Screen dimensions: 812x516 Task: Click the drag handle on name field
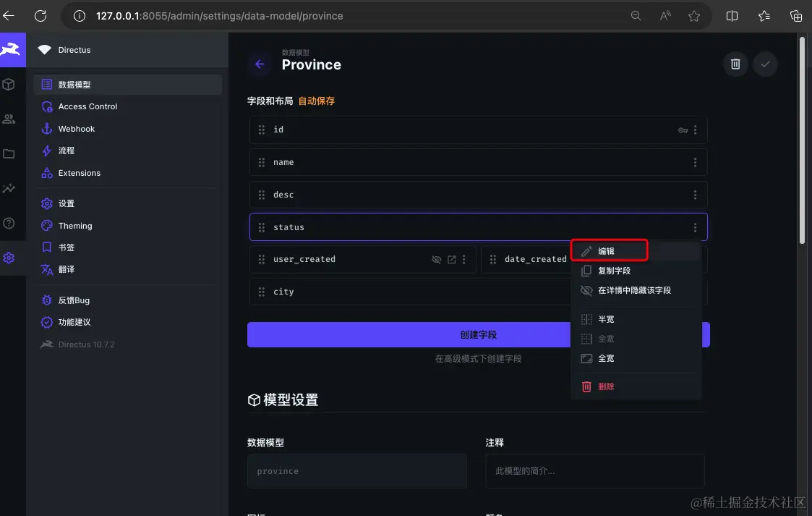[262, 162]
